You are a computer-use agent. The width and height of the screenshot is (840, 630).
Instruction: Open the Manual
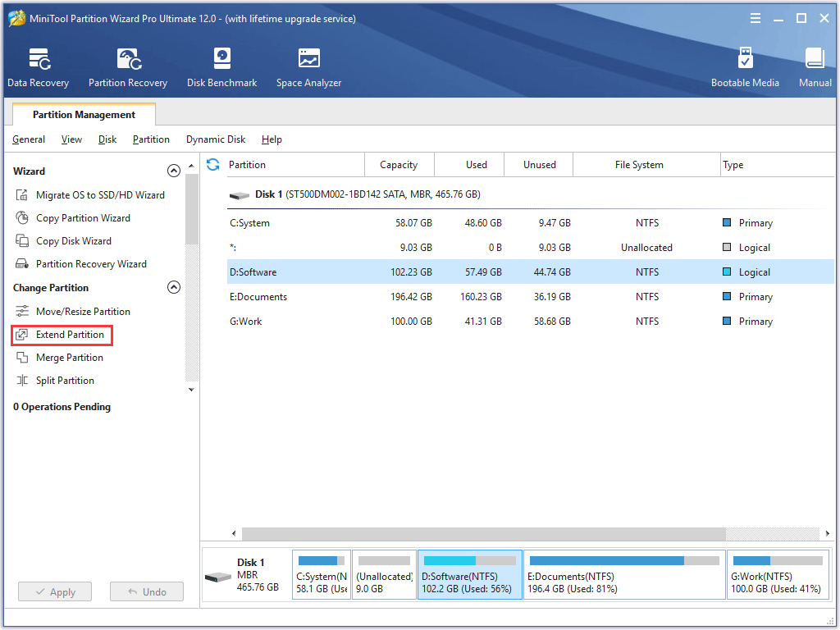click(x=815, y=67)
